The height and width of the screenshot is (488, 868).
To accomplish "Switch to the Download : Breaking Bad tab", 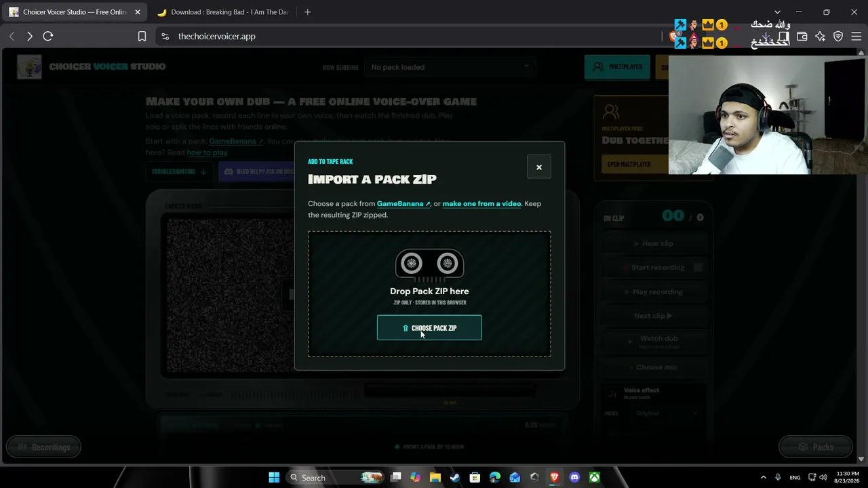I will pyautogui.click(x=222, y=12).
